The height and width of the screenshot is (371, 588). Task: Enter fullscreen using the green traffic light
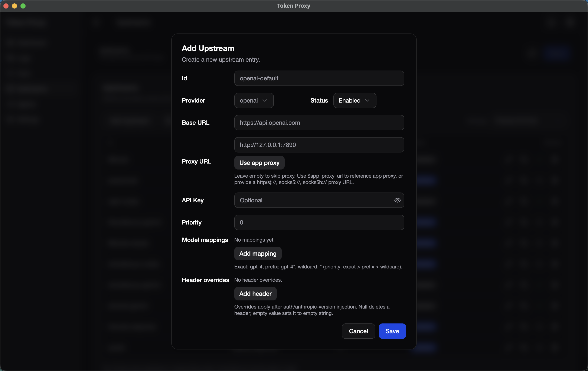[23, 6]
